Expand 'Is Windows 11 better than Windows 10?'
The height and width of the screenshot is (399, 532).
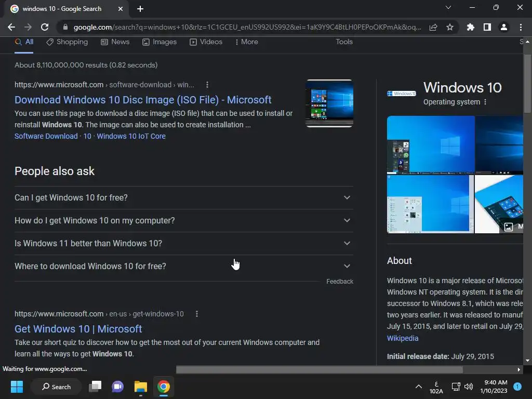(x=184, y=243)
